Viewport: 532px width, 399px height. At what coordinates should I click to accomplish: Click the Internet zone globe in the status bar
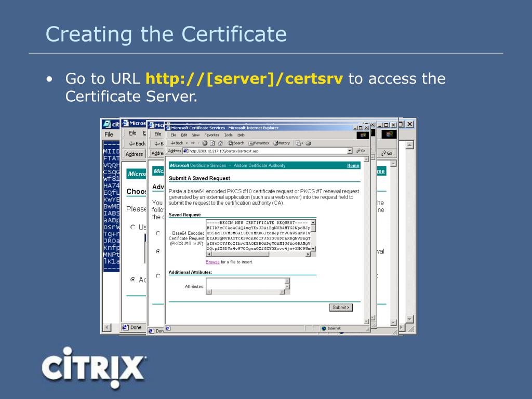(324, 328)
